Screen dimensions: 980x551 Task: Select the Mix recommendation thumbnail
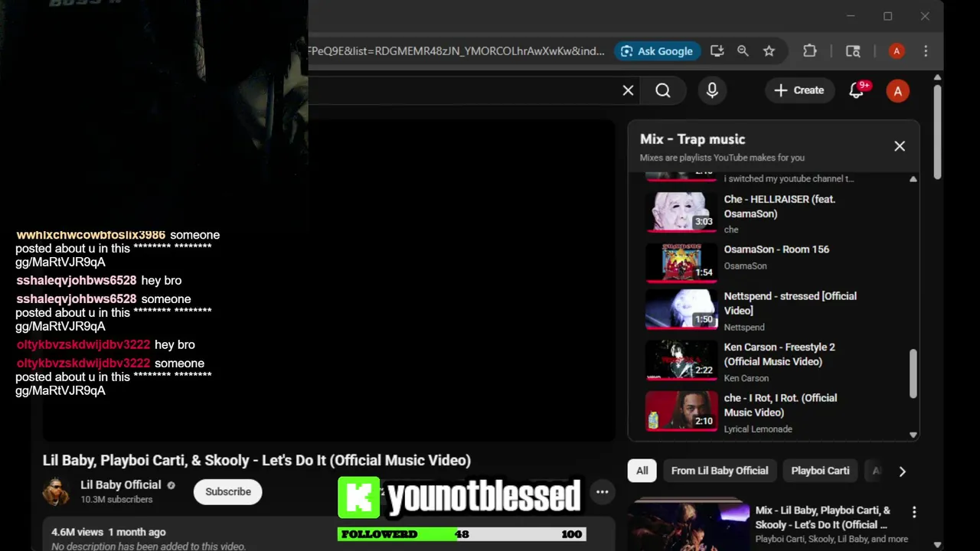(x=689, y=525)
